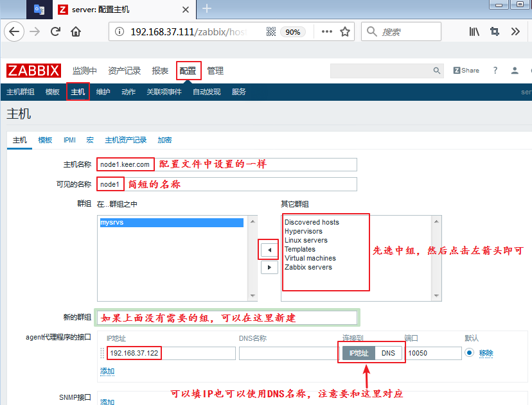Screen dimensions: 532x405
Task: Open the help question mark
Action: tap(495, 71)
